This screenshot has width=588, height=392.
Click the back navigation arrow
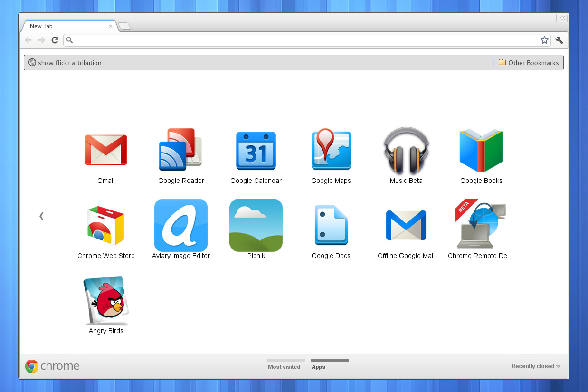point(28,40)
